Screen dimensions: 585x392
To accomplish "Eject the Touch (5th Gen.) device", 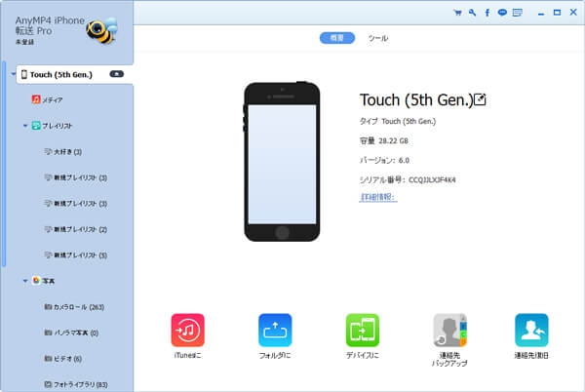I will click(x=116, y=74).
